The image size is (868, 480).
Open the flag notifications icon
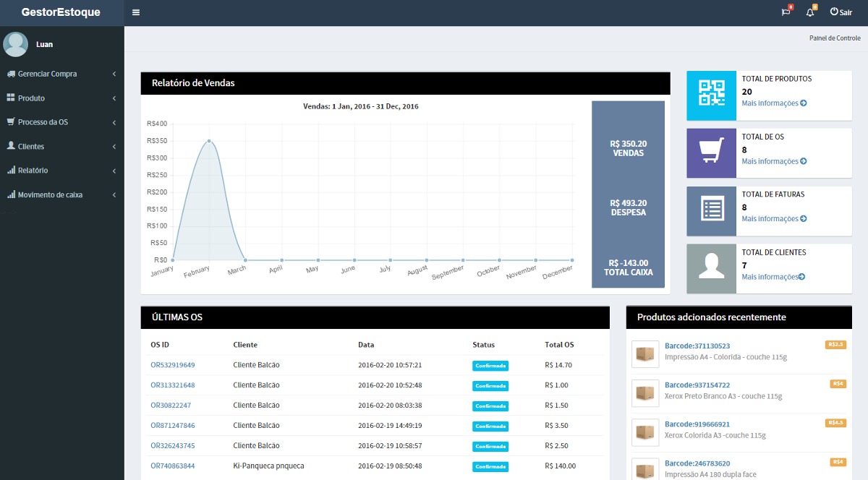(x=786, y=12)
